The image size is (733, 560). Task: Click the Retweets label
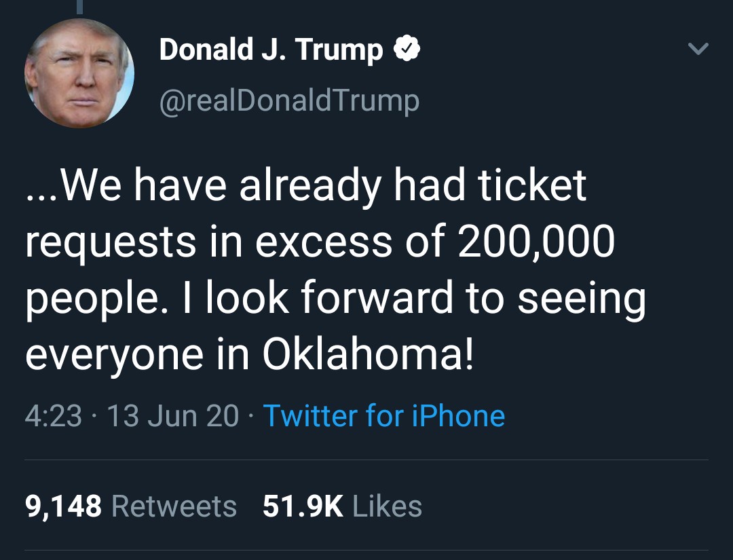click(x=173, y=506)
